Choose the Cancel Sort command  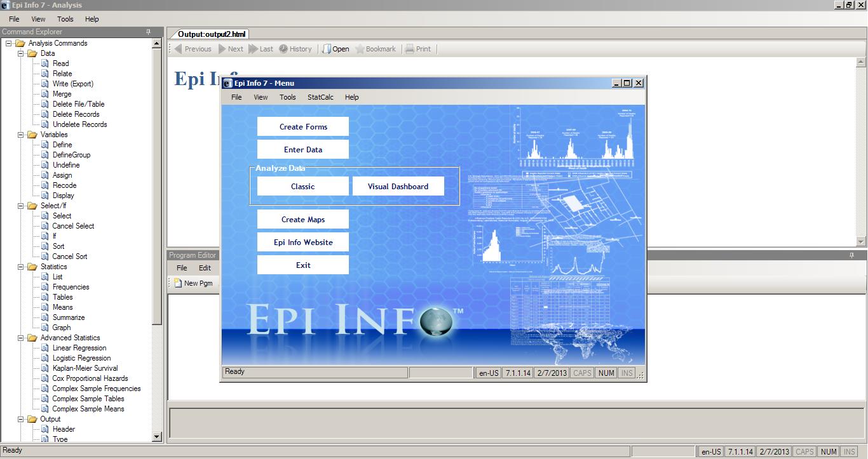pos(70,256)
